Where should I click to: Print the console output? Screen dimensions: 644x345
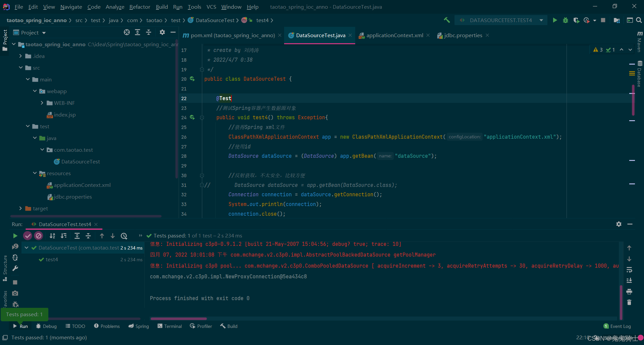coord(629,291)
